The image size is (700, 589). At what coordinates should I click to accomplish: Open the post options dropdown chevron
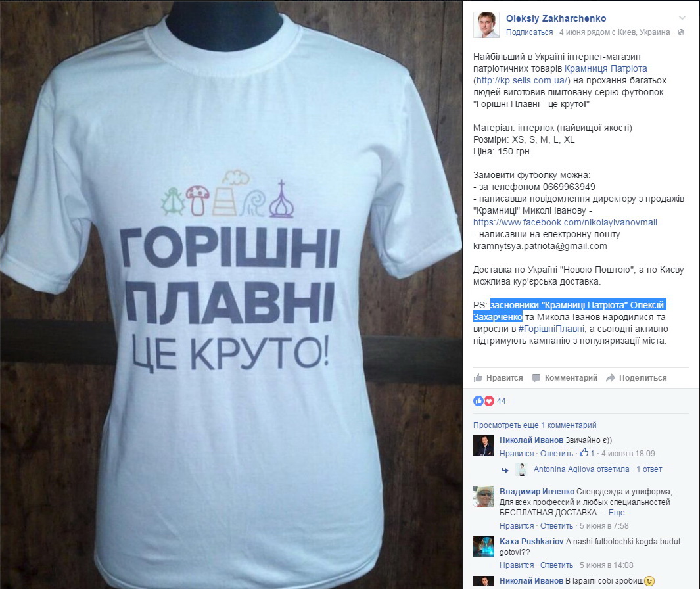(x=682, y=18)
